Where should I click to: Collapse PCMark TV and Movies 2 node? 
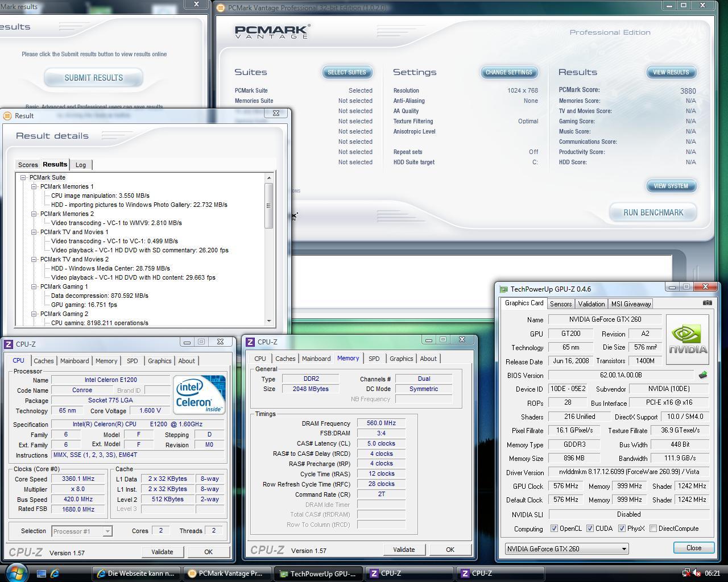[x=34, y=259]
